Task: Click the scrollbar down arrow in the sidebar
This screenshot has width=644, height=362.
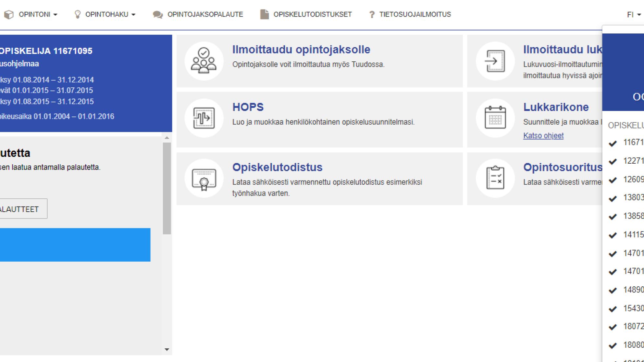Action: 167,350
